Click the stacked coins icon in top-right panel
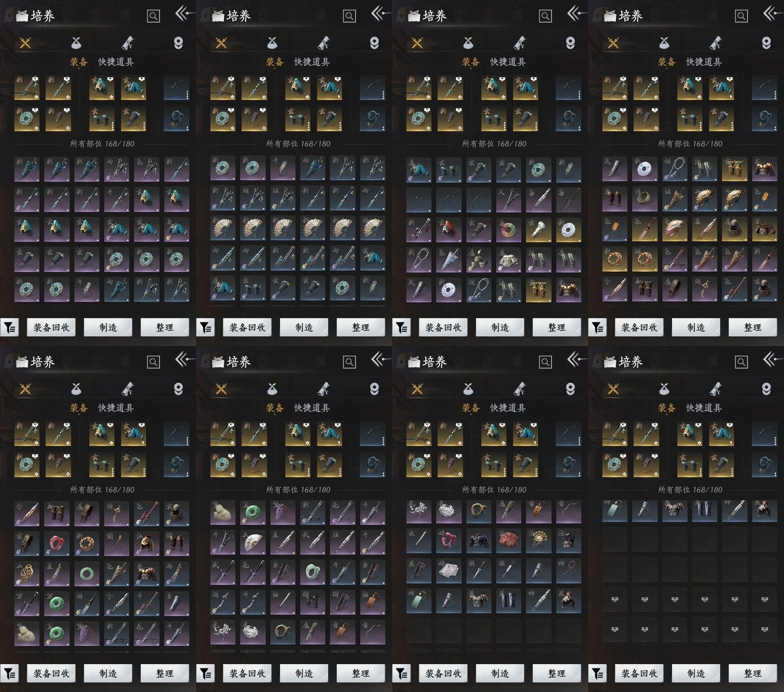Image resolution: width=784 pixels, height=692 pixels. coord(766,43)
